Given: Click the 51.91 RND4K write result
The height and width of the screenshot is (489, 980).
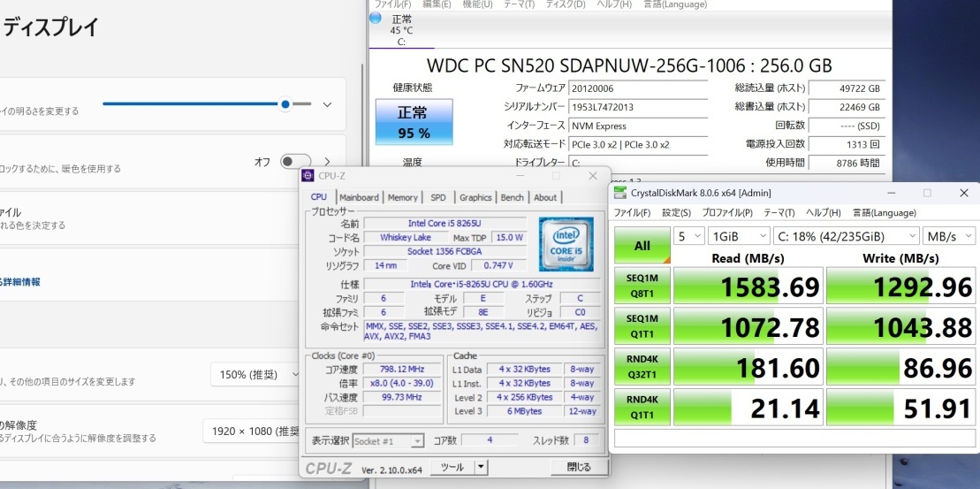Looking at the screenshot, I should click(900, 408).
